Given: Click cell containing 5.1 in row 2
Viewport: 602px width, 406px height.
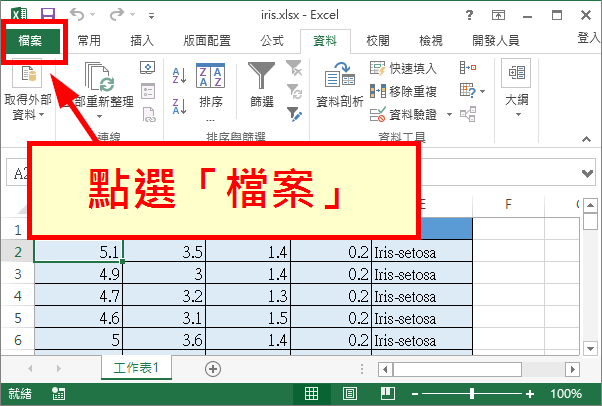Looking at the screenshot, I should pos(78,252).
